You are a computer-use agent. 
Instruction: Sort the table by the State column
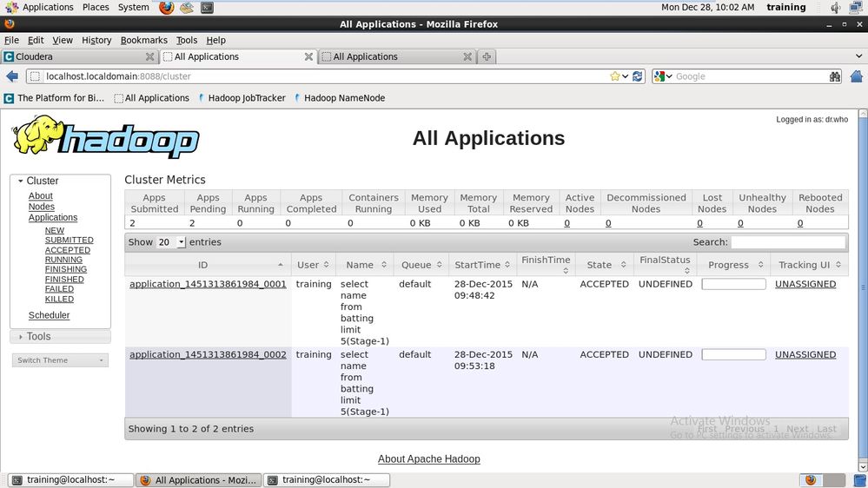(x=599, y=265)
